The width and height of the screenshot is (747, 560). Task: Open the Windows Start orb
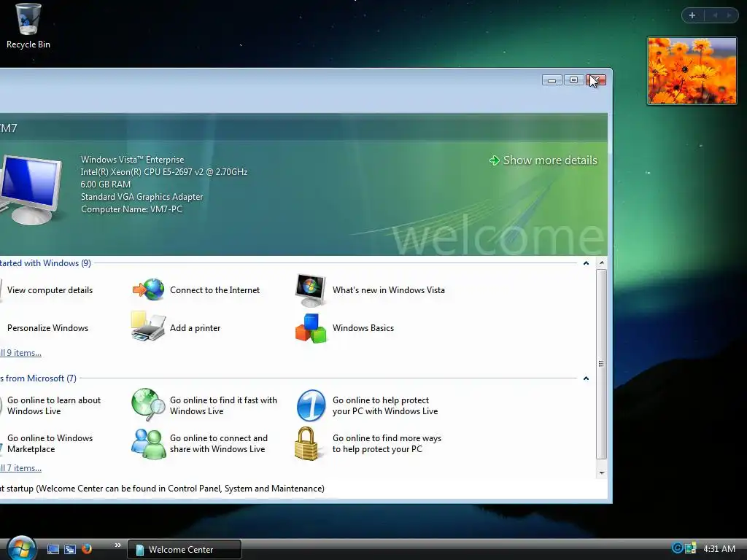click(21, 548)
